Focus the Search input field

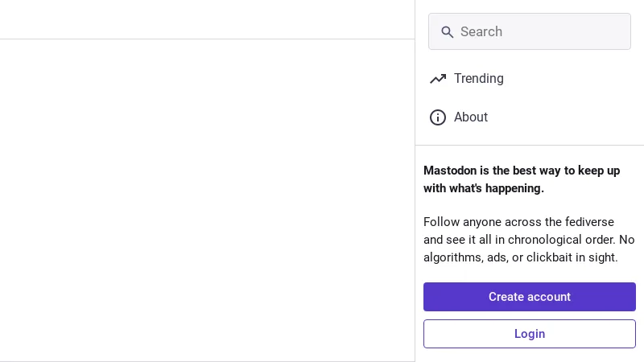(539, 32)
